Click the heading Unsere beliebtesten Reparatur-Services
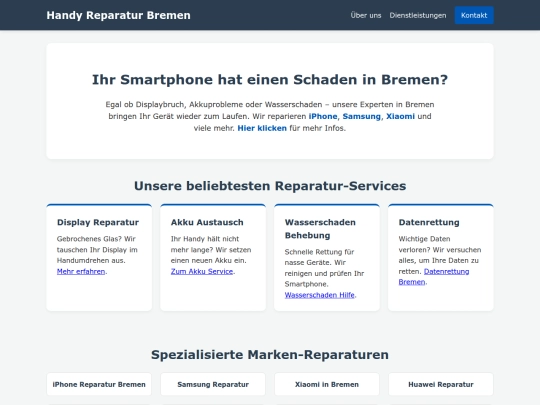The image size is (540, 405). coord(270,186)
